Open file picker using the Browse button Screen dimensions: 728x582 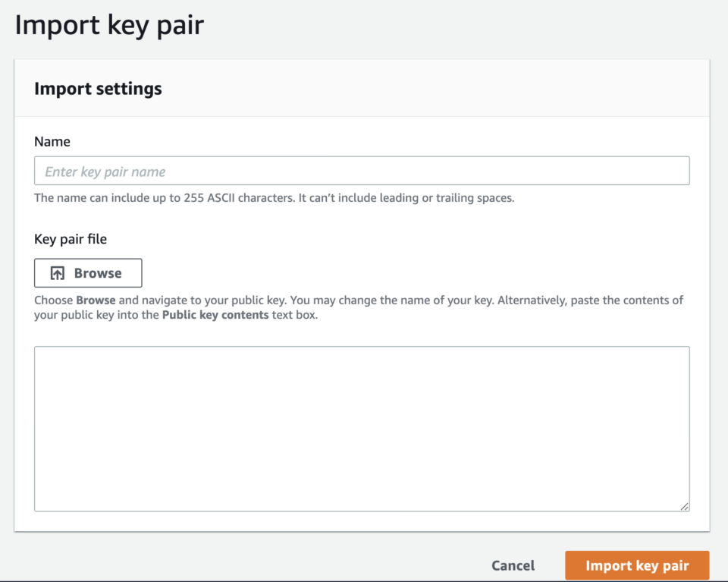point(88,272)
